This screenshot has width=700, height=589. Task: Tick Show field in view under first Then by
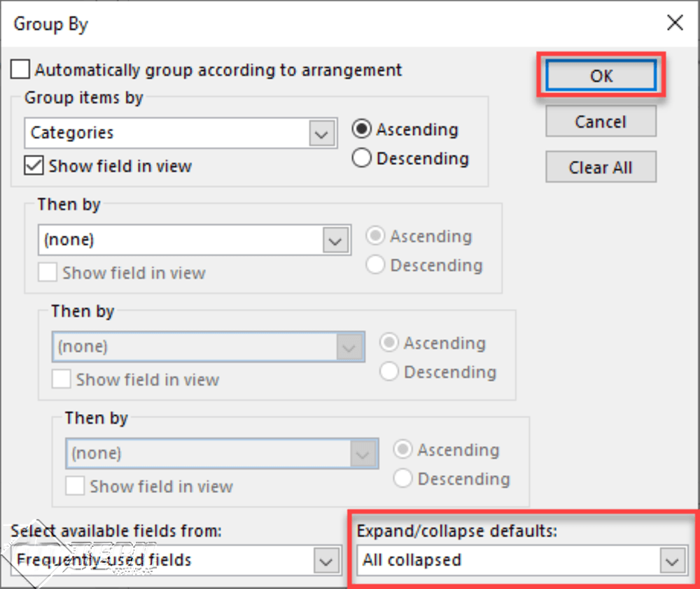click(x=48, y=272)
